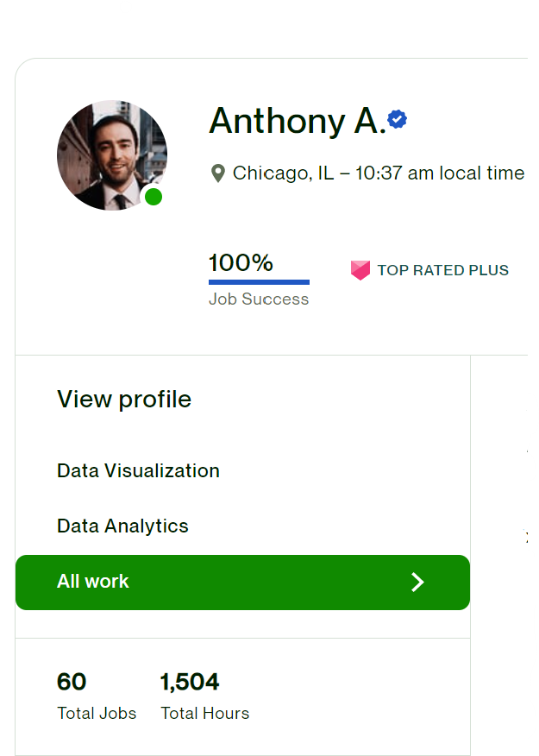Click the chevron arrow on All work
Viewport: 539px width, 756px height.
point(417,583)
